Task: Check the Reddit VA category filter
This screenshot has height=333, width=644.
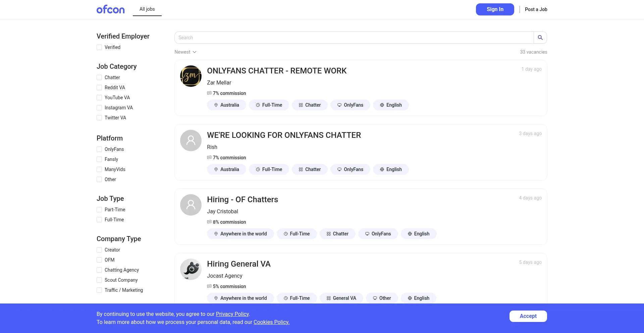Action: point(99,88)
